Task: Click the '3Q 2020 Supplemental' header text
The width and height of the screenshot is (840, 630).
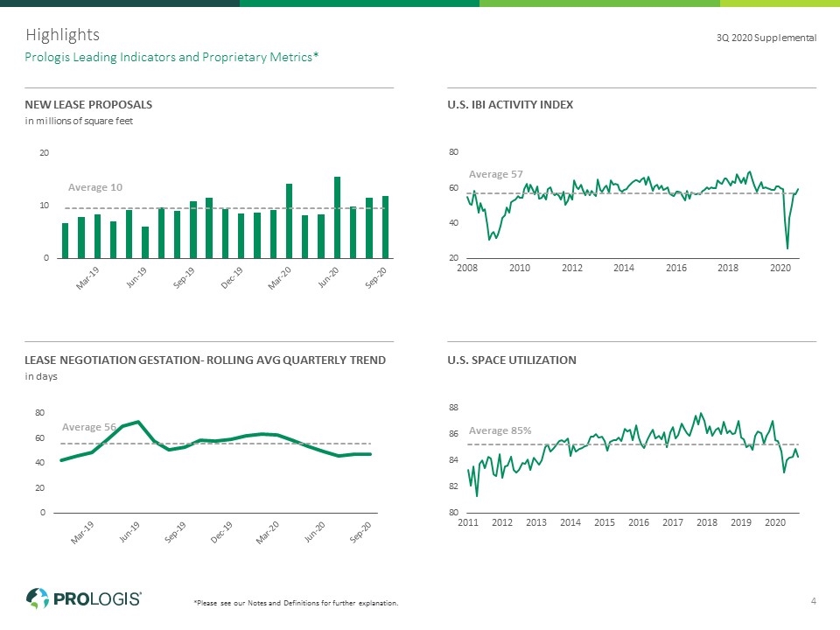Action: 766,38
